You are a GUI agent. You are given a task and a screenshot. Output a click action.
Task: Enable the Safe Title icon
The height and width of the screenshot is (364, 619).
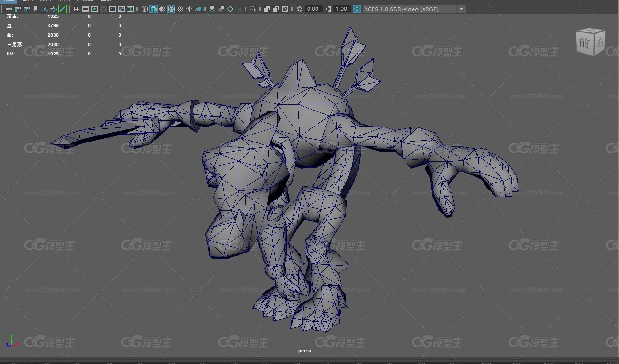tap(130, 9)
